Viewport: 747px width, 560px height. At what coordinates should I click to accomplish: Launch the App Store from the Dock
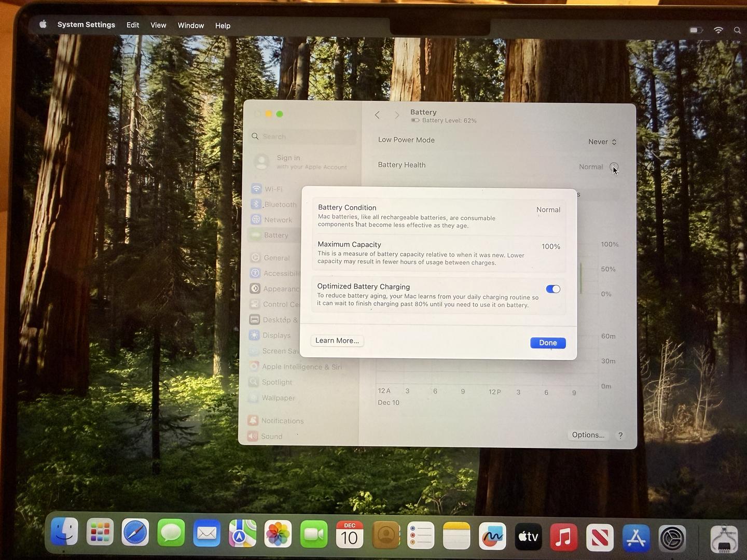click(636, 538)
